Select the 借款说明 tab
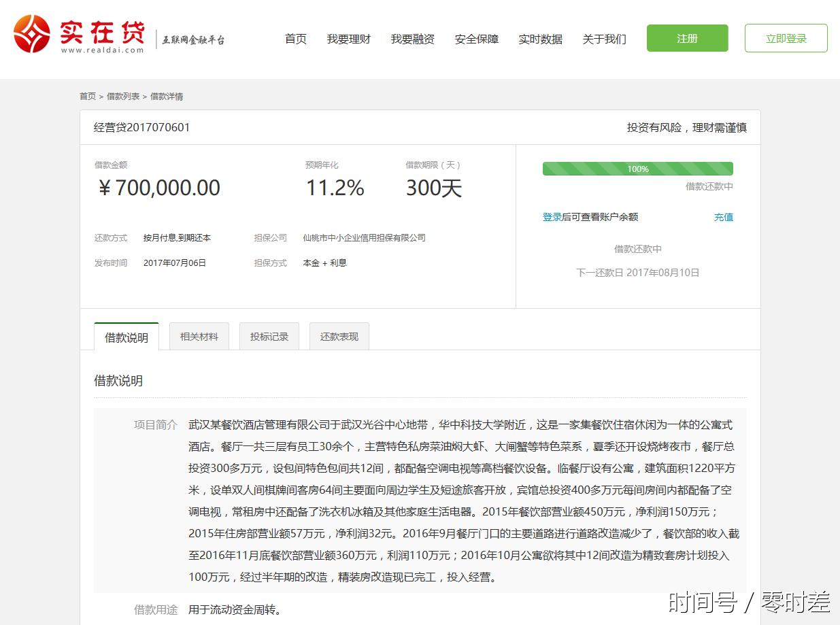 pos(127,337)
